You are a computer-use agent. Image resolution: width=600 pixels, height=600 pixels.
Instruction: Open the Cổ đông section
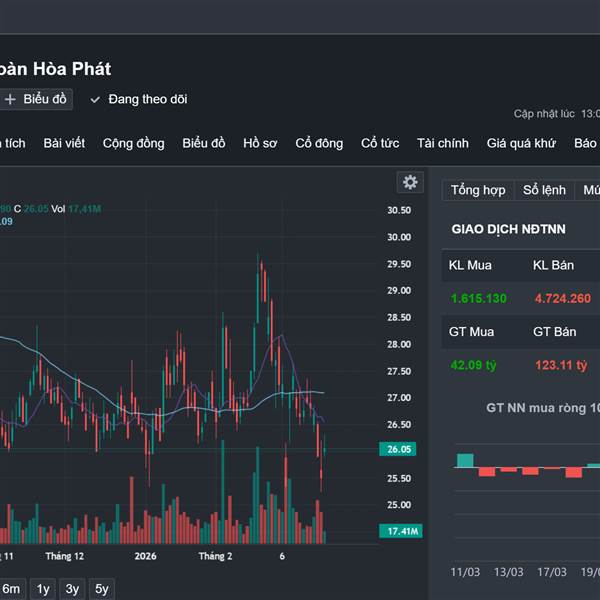point(319,143)
